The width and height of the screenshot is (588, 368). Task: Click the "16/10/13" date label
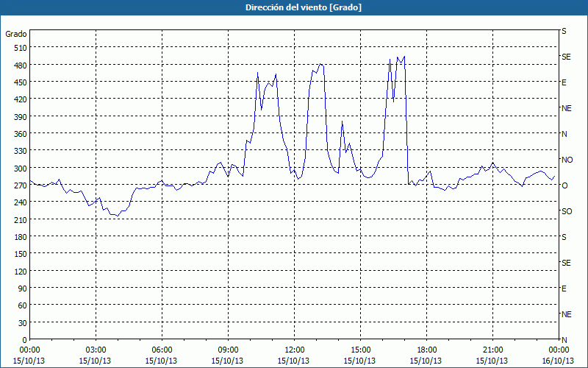(x=558, y=361)
